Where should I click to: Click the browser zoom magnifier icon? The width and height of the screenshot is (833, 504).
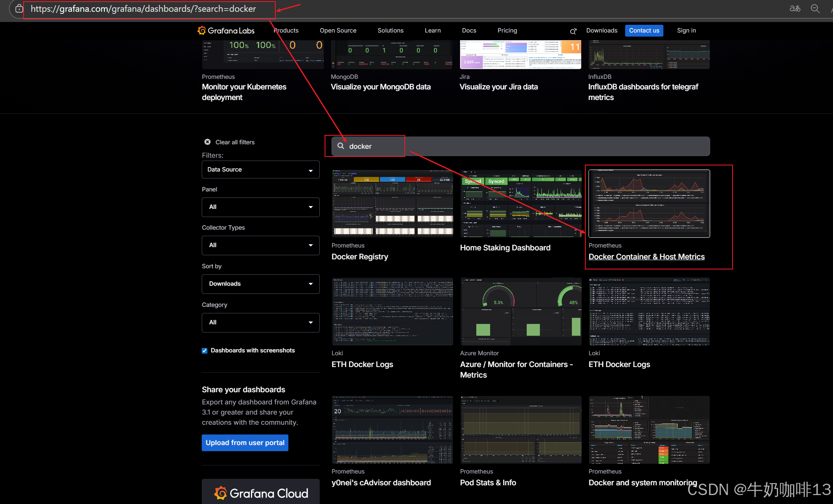pyautogui.click(x=815, y=9)
